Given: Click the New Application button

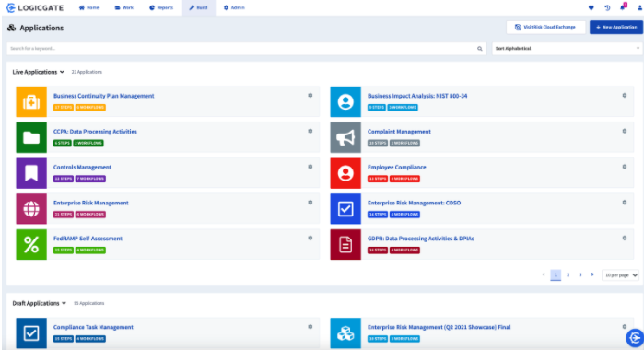Looking at the screenshot, I should click(x=616, y=27).
